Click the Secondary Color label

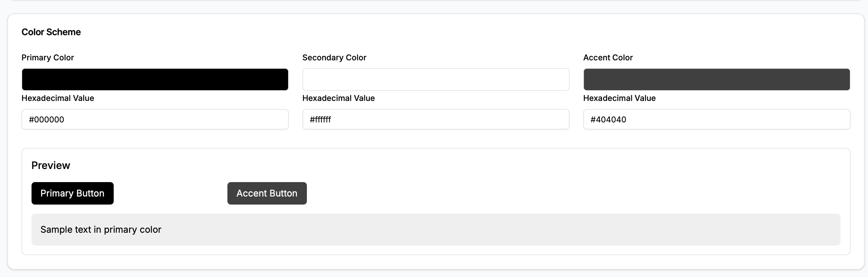(x=334, y=58)
